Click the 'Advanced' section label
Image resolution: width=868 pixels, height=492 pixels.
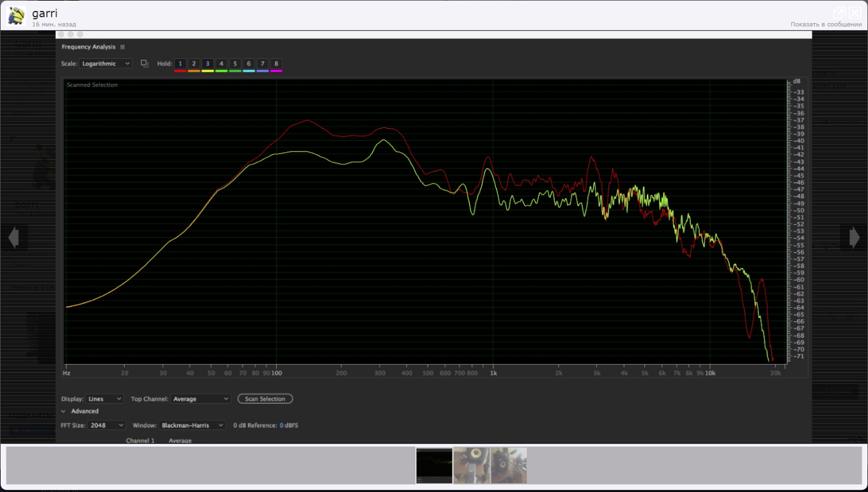point(85,411)
